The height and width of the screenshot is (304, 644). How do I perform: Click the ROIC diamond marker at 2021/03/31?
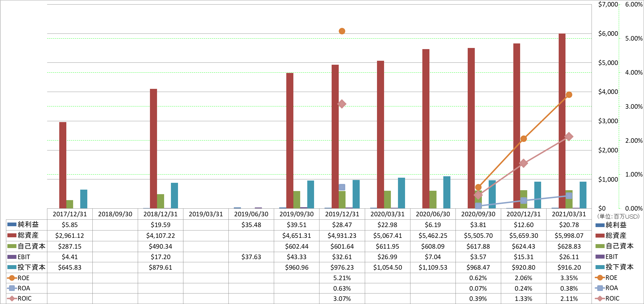569,137
